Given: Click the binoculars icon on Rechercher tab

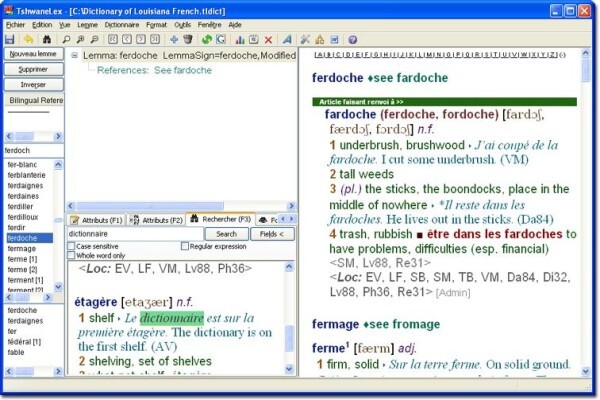Looking at the screenshot, I should [194, 219].
